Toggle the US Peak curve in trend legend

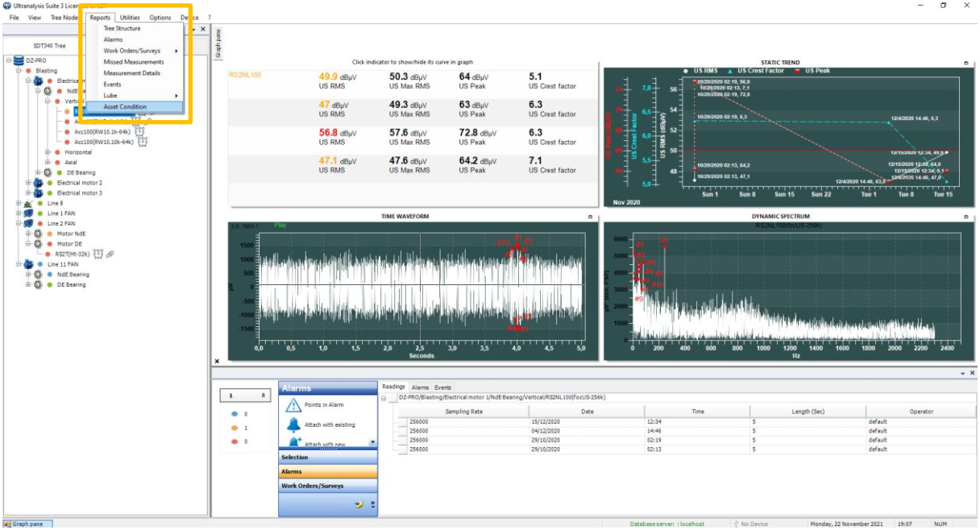(818, 71)
